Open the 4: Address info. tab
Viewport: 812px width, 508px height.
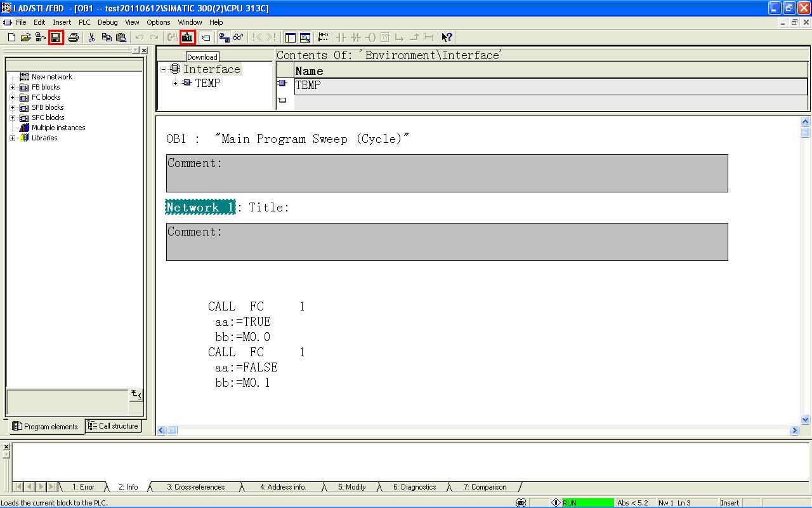[x=283, y=487]
